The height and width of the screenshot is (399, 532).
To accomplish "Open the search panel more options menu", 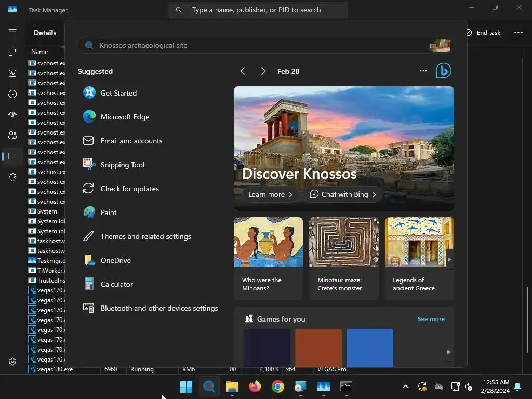I will 423,71.
